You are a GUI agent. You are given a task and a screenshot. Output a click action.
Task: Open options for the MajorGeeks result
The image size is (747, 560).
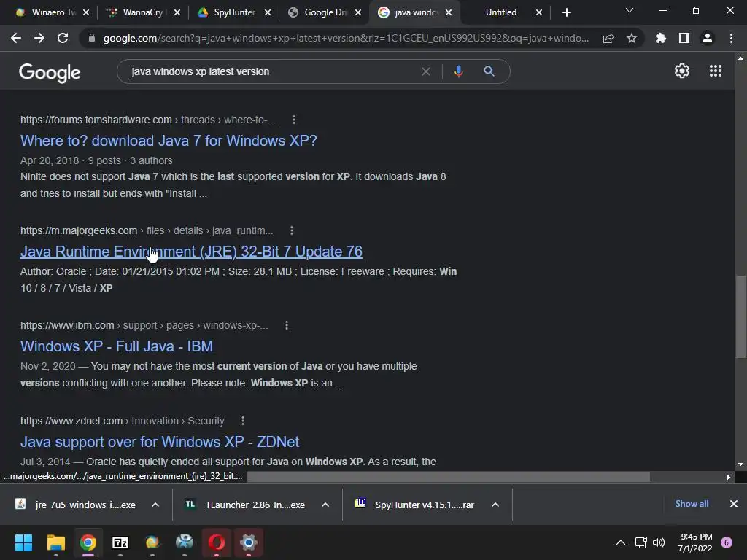point(292,230)
